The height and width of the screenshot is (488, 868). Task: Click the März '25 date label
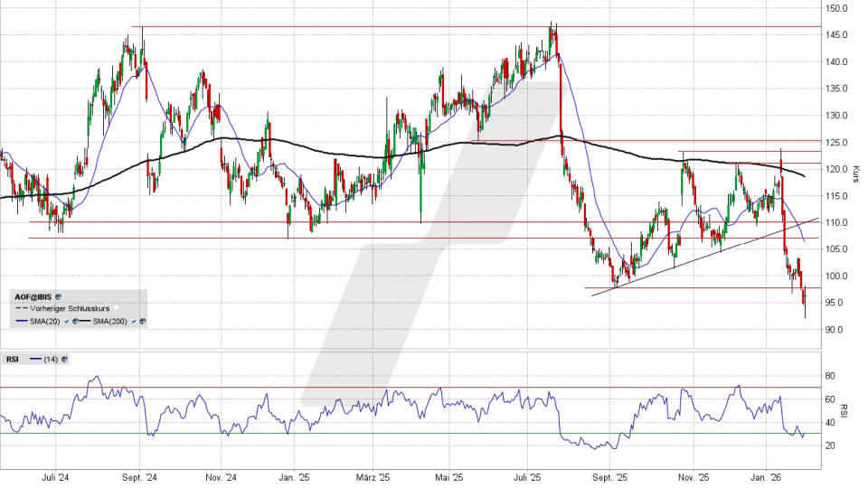click(x=372, y=477)
